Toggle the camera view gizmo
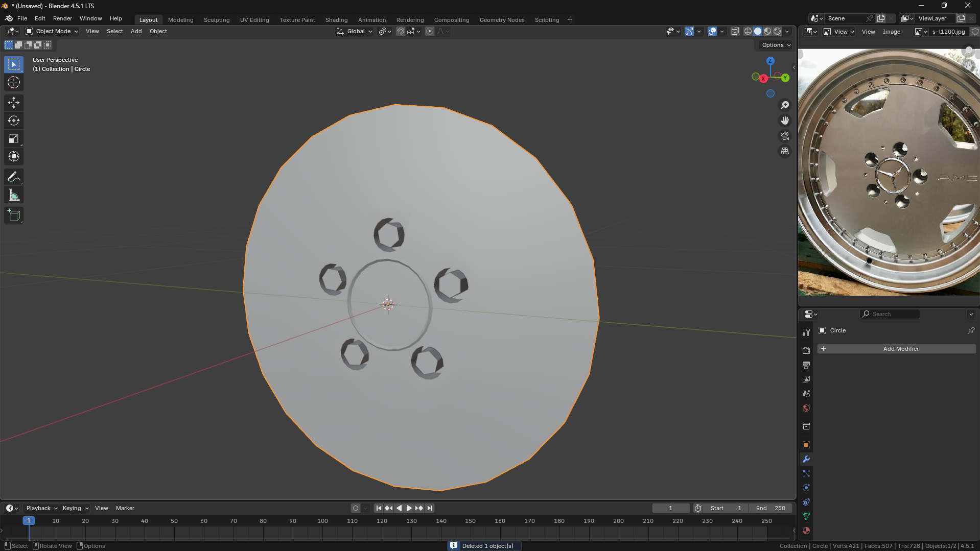This screenshot has height=551, width=980. pyautogui.click(x=785, y=136)
